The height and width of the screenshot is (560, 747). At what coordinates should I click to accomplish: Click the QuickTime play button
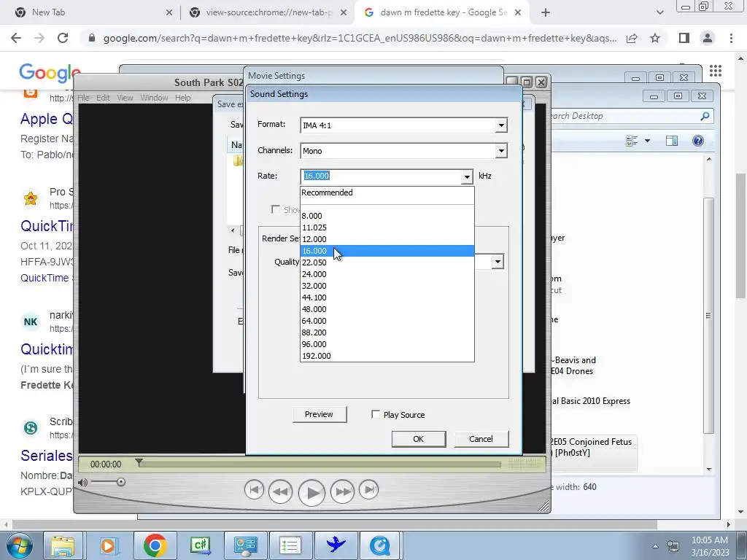tap(311, 492)
